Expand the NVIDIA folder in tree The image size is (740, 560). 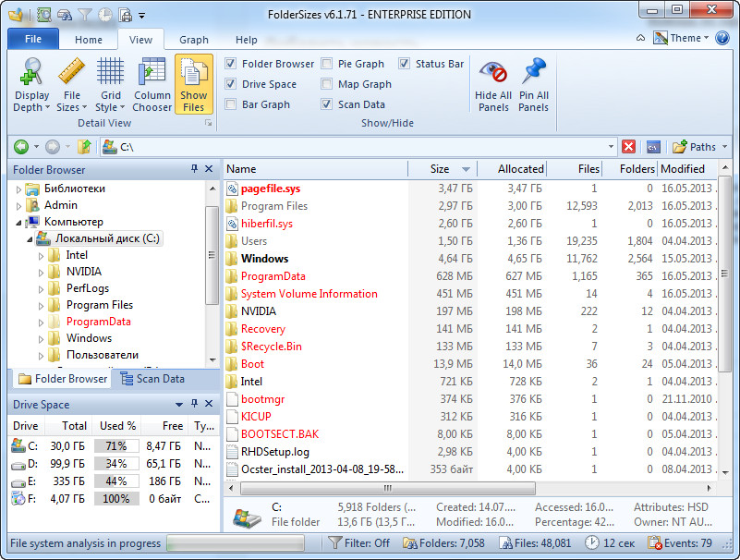[41, 273]
